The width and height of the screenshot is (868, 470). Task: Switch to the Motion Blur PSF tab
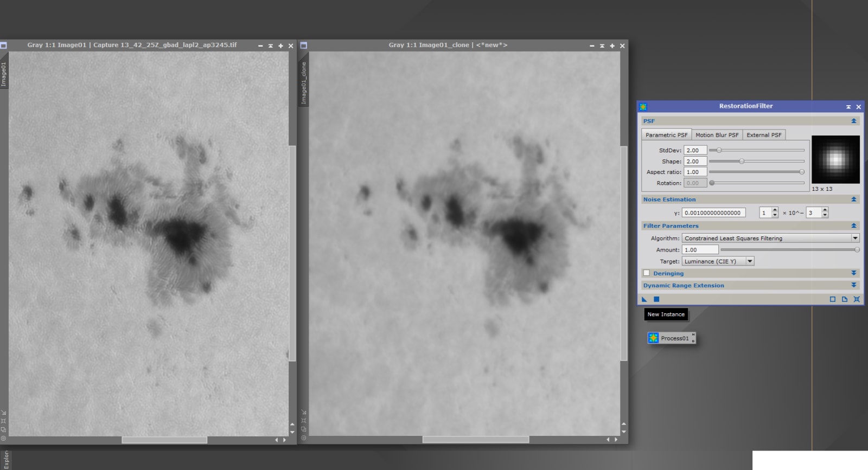pyautogui.click(x=717, y=135)
